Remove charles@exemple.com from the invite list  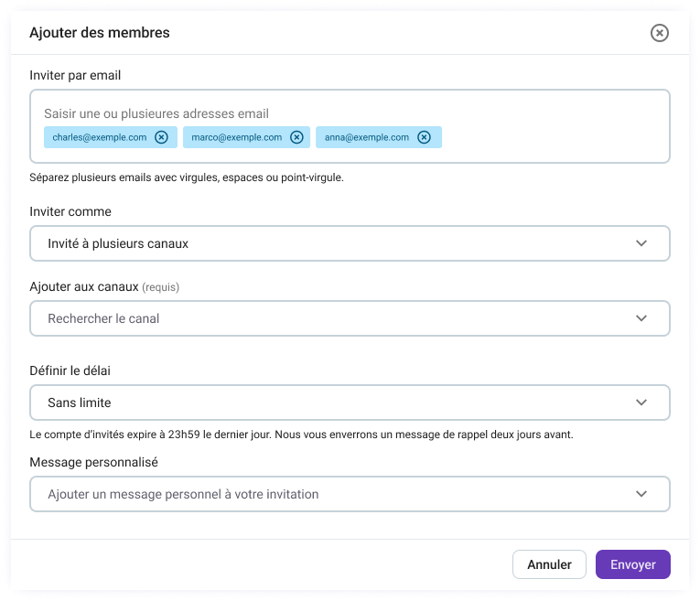click(161, 137)
